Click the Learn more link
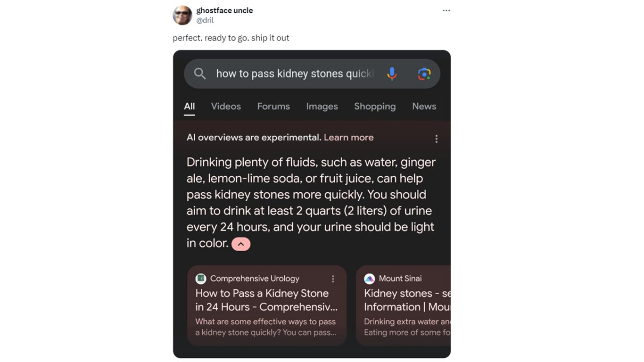 click(x=348, y=138)
